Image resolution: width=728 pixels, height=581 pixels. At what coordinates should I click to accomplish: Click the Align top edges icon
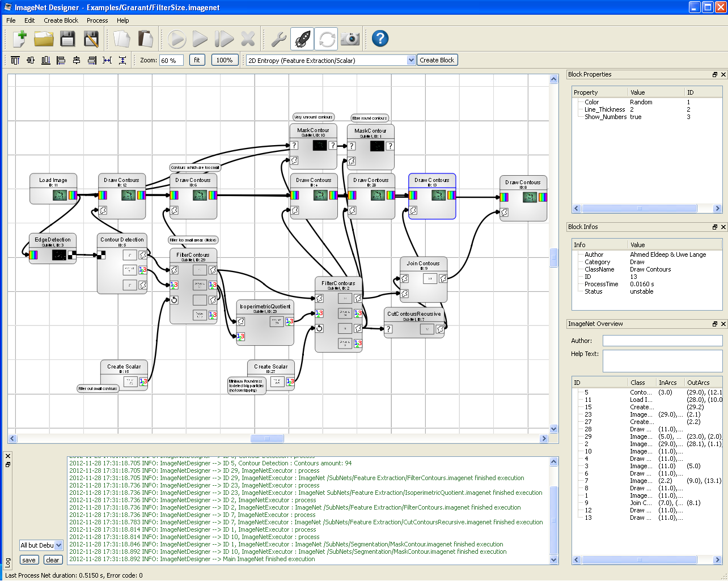coord(15,60)
